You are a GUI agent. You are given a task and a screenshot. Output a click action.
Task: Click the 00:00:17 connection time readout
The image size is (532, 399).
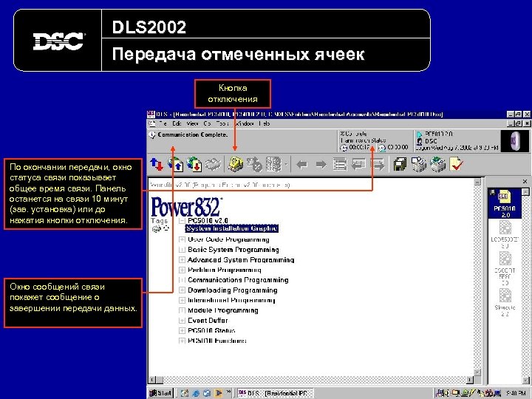[358, 148]
